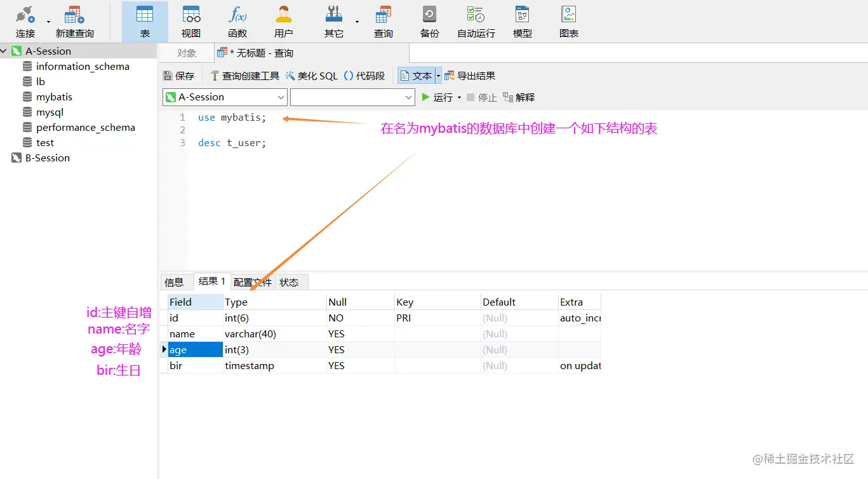Click the 'int(6)' type cell
Image resolution: width=868 pixels, height=479 pixels.
(x=274, y=318)
